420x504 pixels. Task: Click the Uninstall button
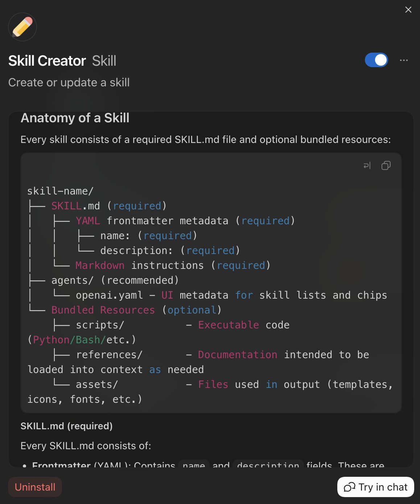pos(35,487)
